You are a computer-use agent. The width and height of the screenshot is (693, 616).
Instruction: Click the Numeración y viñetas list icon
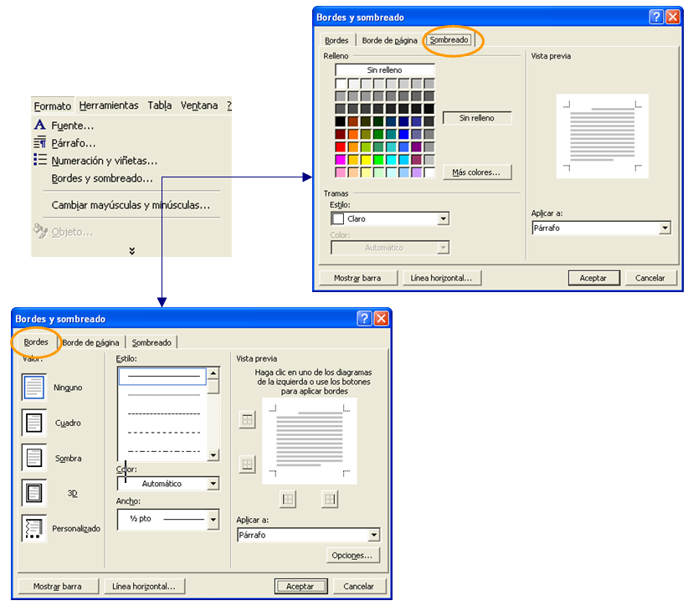pyautogui.click(x=40, y=160)
